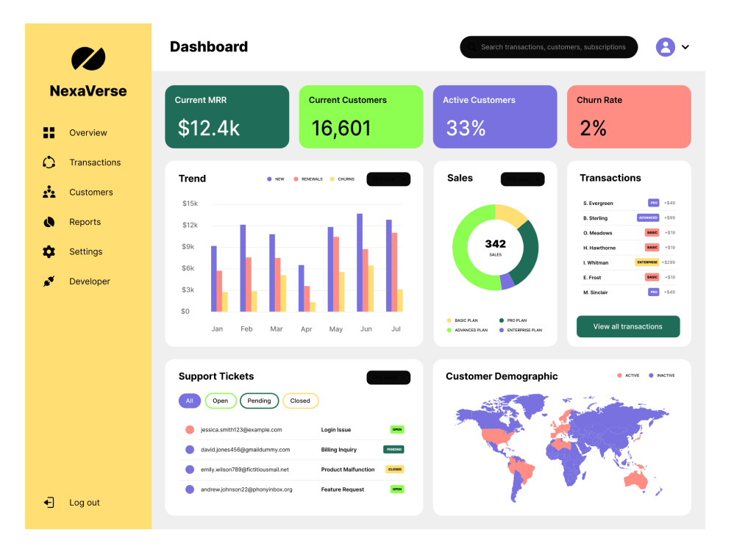Filter support tickets by Pending
The height and width of the screenshot is (560, 734).
coord(259,401)
